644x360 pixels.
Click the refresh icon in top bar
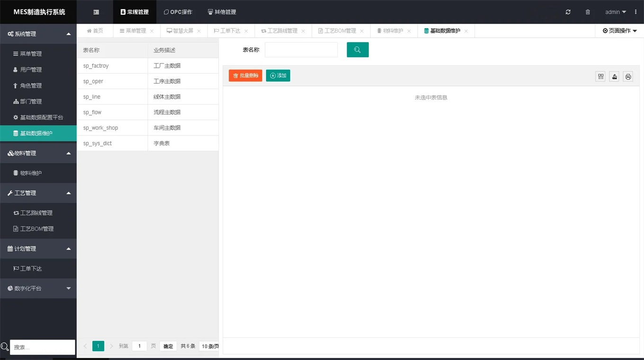click(568, 12)
